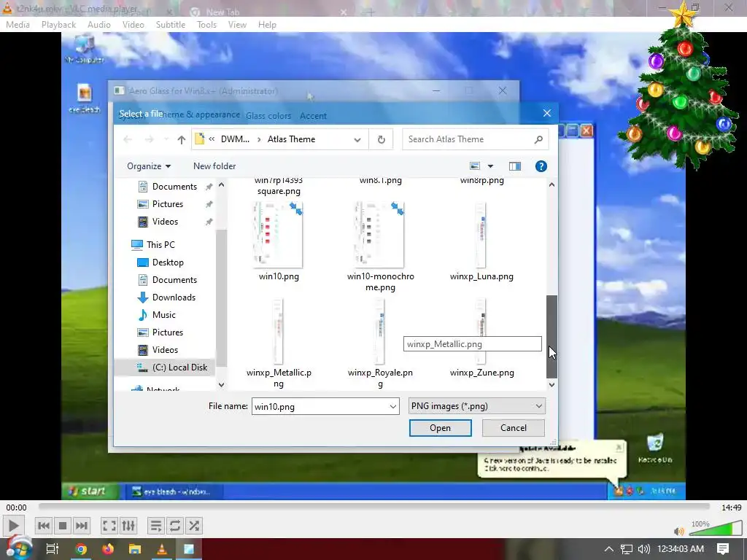Open Firefox from the taskbar
Viewport: 747px width, 560px height.
[x=108, y=550]
